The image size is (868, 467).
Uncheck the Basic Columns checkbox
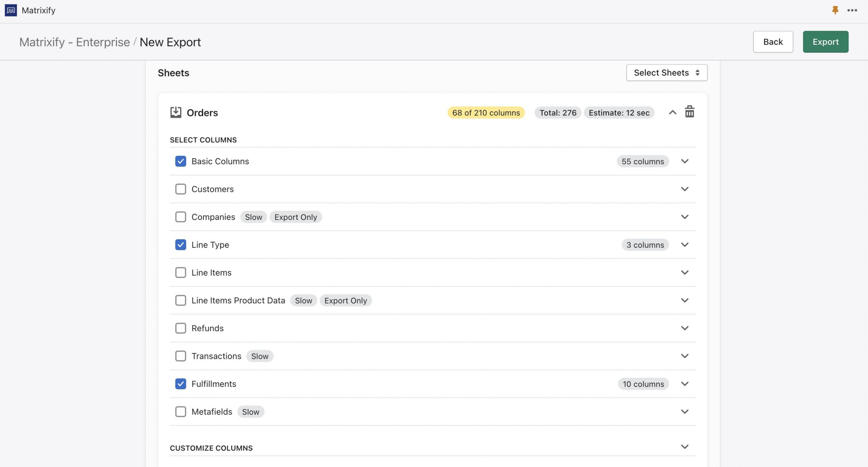pyautogui.click(x=180, y=161)
